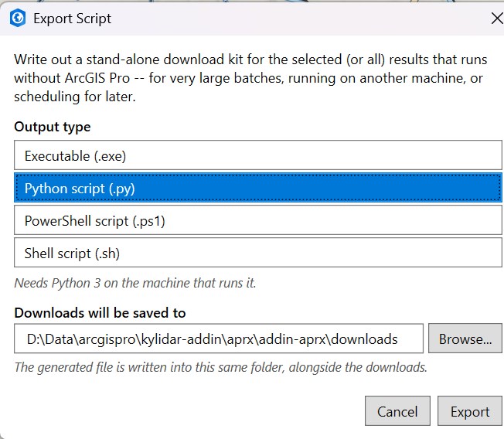Click the downloads folder path field

point(219,339)
